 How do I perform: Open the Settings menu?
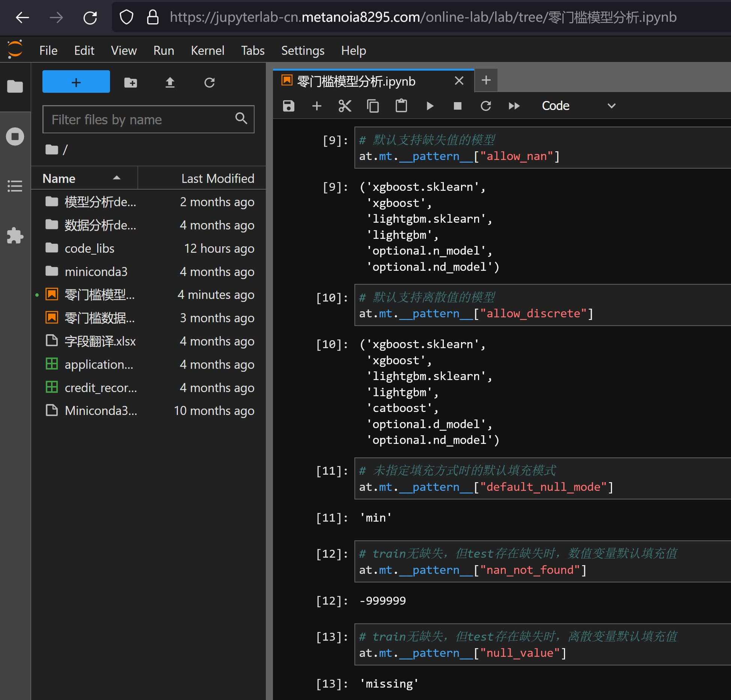click(x=303, y=50)
